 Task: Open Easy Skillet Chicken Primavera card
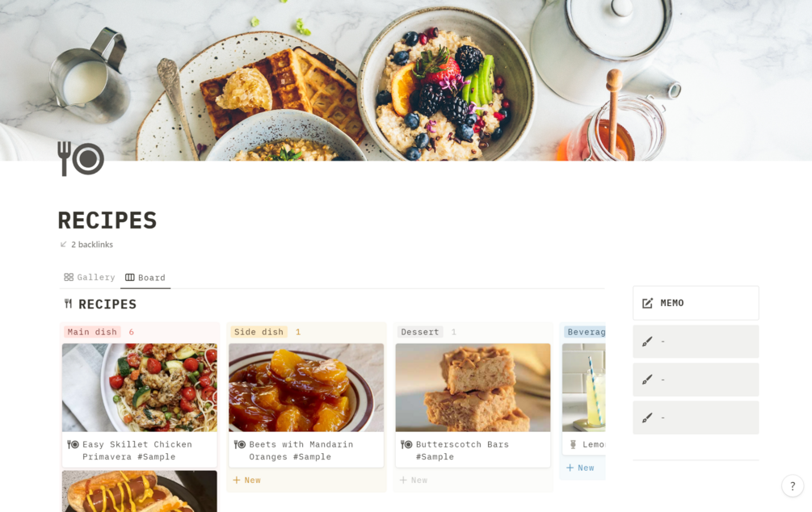click(139, 405)
